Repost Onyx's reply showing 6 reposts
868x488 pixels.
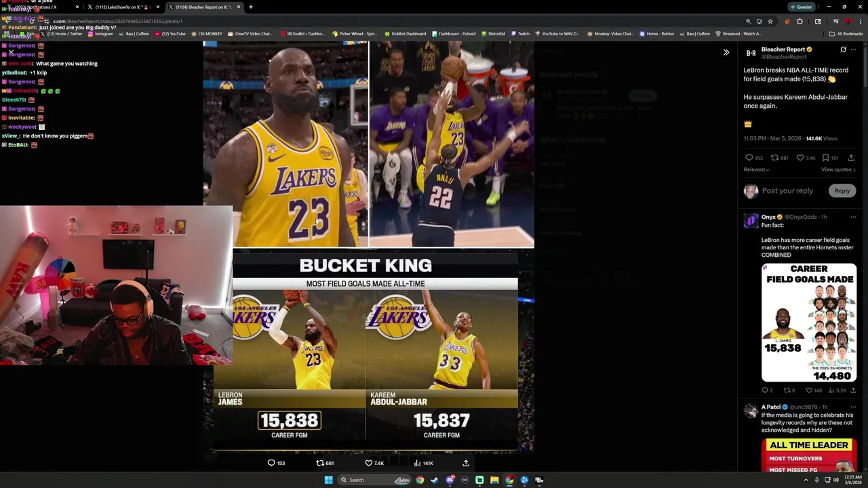pos(789,390)
